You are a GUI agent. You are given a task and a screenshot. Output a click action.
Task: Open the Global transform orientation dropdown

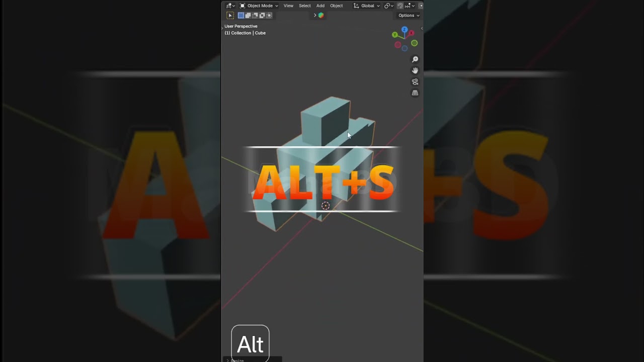(x=366, y=6)
